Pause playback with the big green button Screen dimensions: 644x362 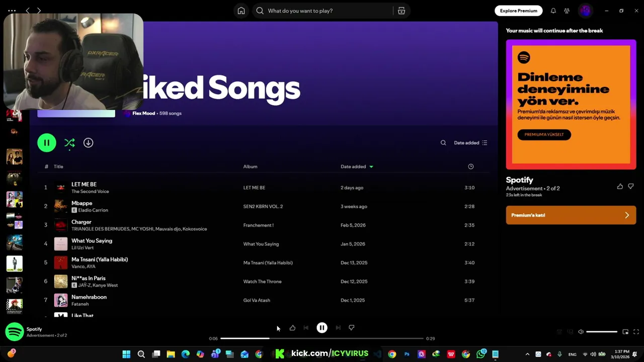[x=47, y=143]
